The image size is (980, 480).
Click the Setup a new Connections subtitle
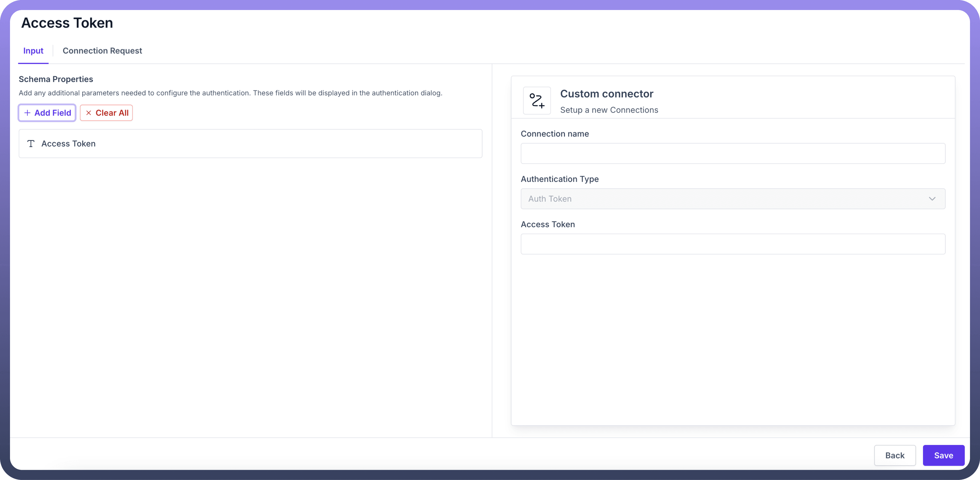609,110
